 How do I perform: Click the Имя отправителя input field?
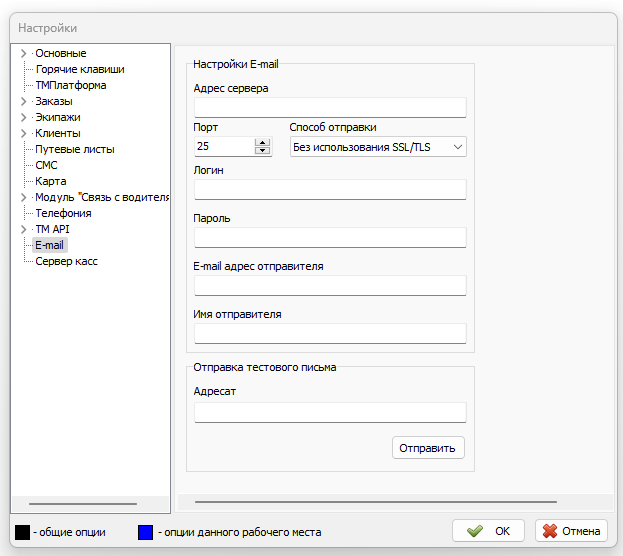[330, 333]
